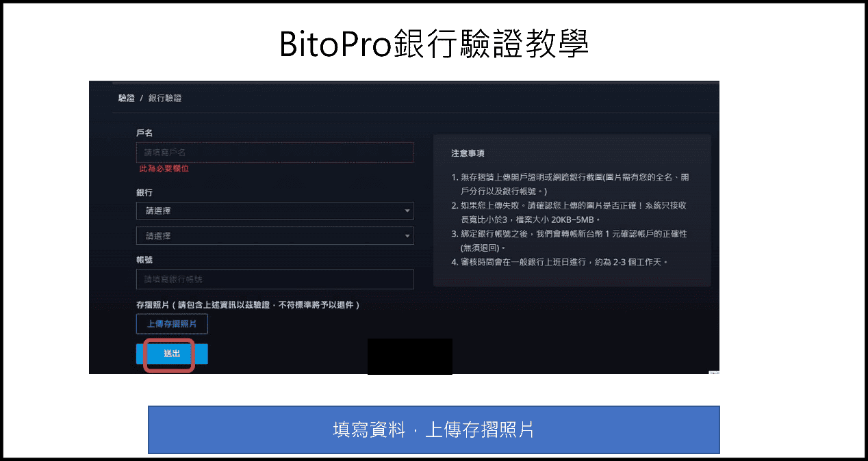Select the 驗證 breadcrumb link
868x461 pixels.
point(126,98)
